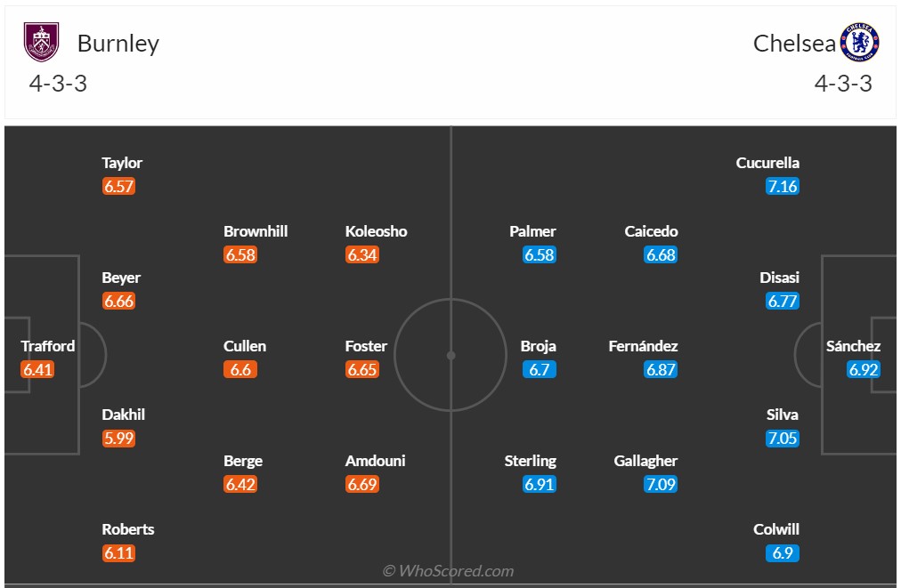901x588 pixels.
Task: Click Gallagher's 7.09 rating badge
Action: [661, 484]
